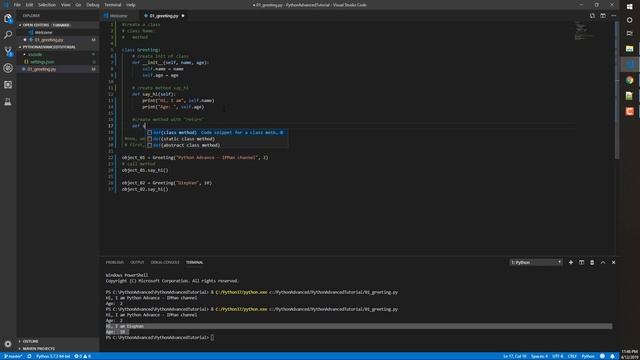This screenshot has width=640, height=360.
Task: Click the git branch master indicator
Action: coord(13,356)
